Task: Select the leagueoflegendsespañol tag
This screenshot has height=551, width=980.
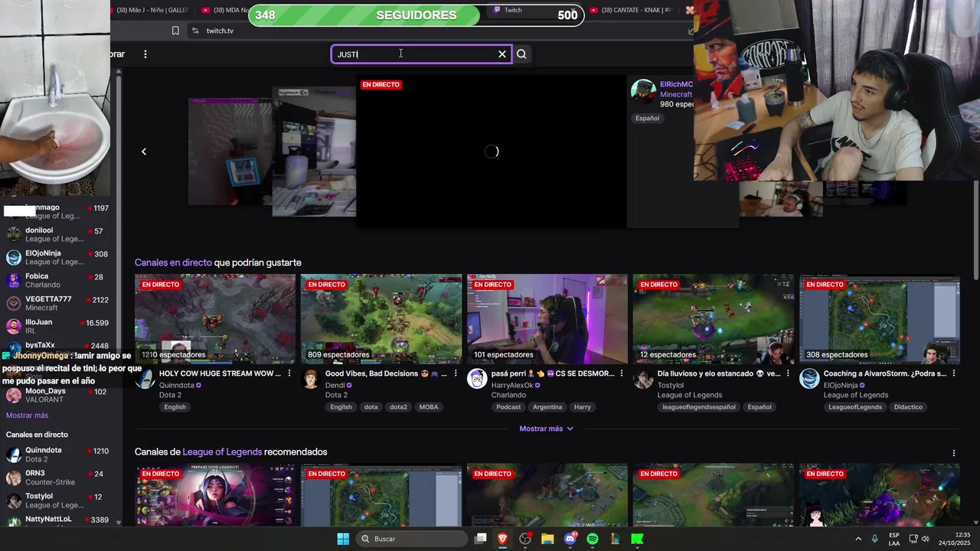Action: pyautogui.click(x=699, y=407)
